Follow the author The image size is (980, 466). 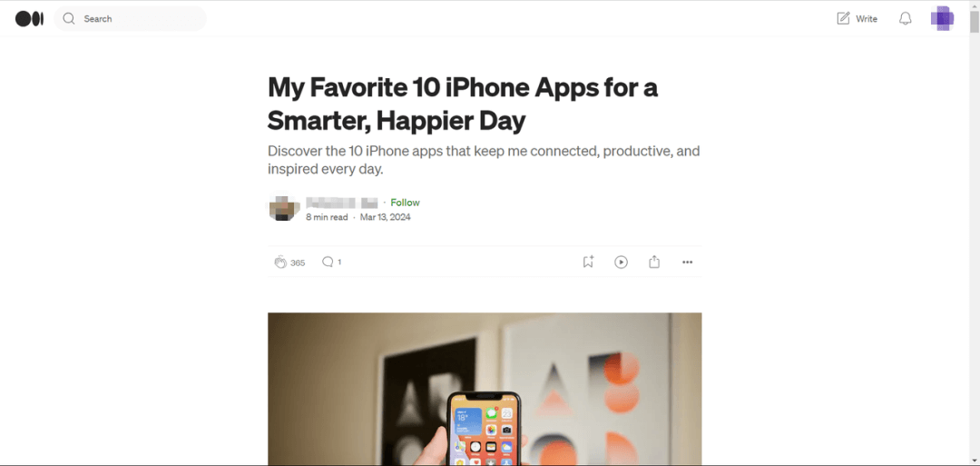tap(405, 203)
